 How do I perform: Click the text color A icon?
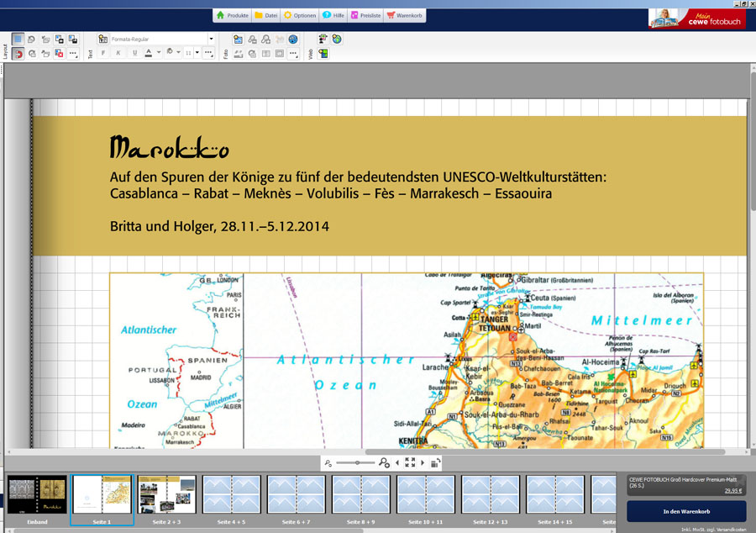tap(149, 53)
